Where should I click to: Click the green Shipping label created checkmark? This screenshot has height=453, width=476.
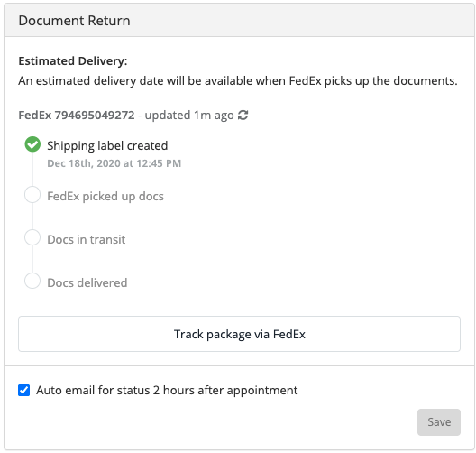pos(32,144)
